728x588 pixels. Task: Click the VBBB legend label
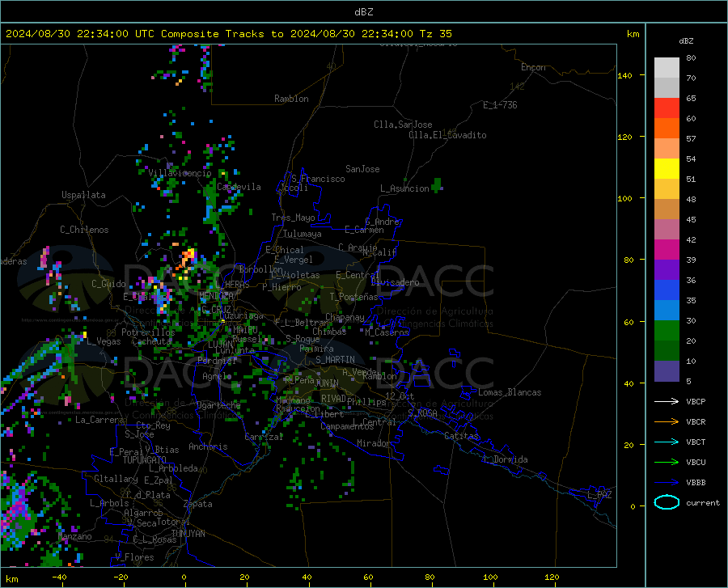(696, 483)
